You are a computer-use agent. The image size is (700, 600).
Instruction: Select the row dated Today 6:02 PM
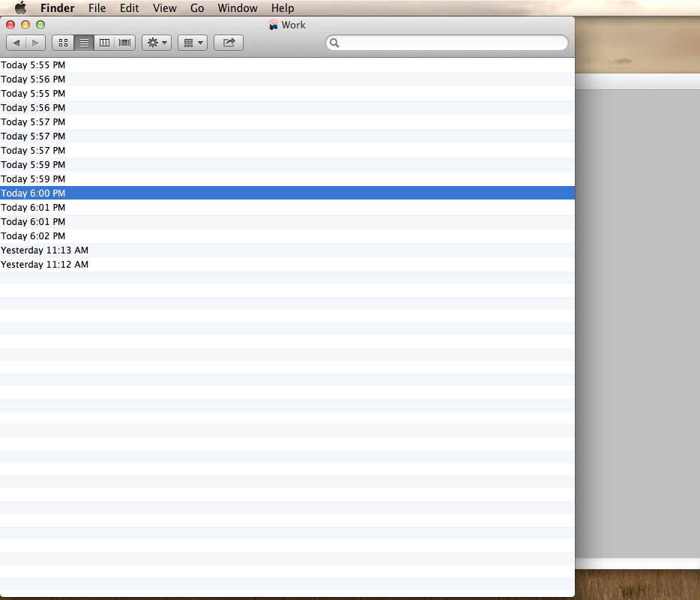coord(287,236)
